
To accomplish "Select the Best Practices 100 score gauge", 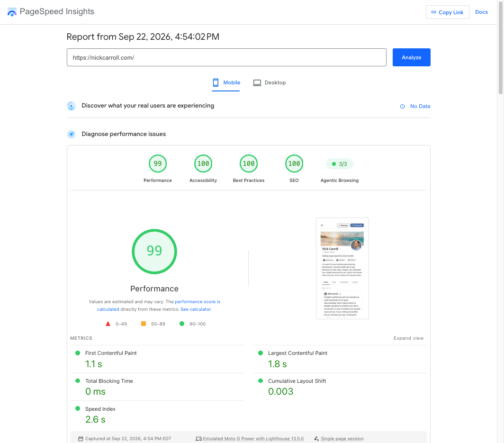I will click(x=249, y=163).
